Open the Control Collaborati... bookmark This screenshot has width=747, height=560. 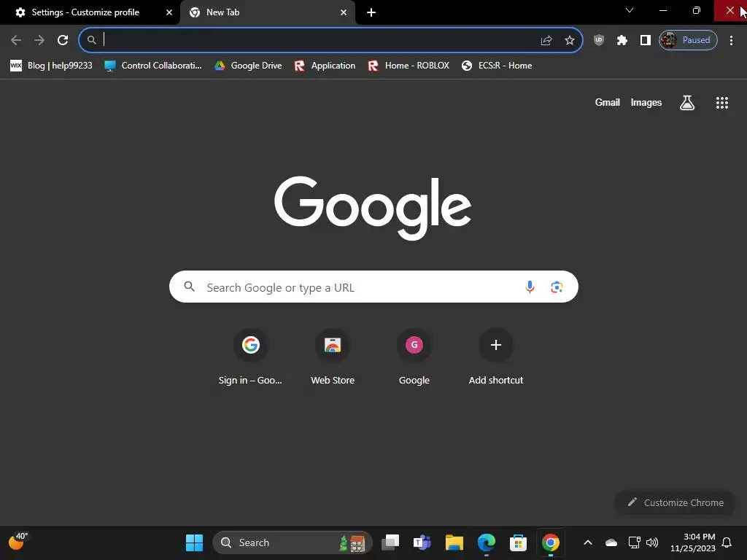pyautogui.click(x=153, y=66)
